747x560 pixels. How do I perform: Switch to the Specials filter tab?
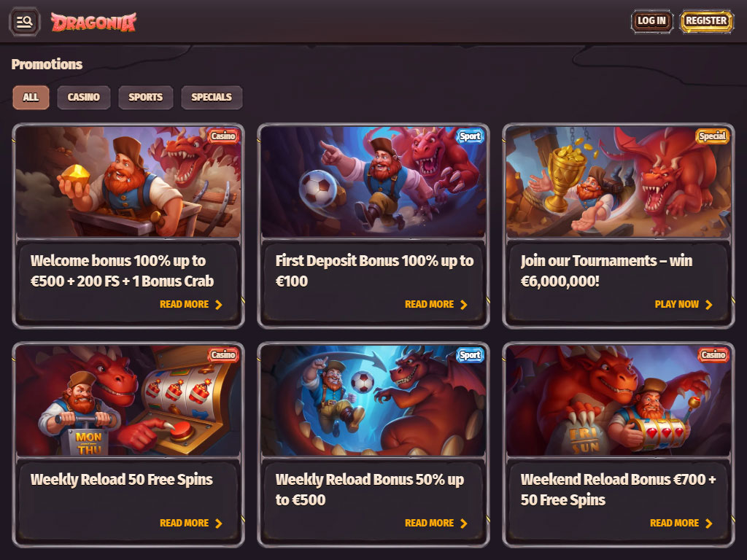[212, 97]
